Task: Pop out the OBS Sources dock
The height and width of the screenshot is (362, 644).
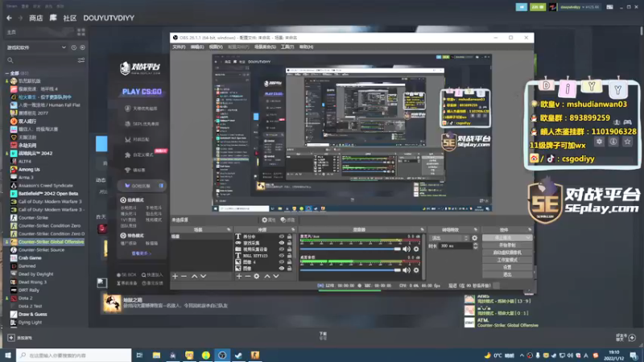Action: (x=293, y=230)
